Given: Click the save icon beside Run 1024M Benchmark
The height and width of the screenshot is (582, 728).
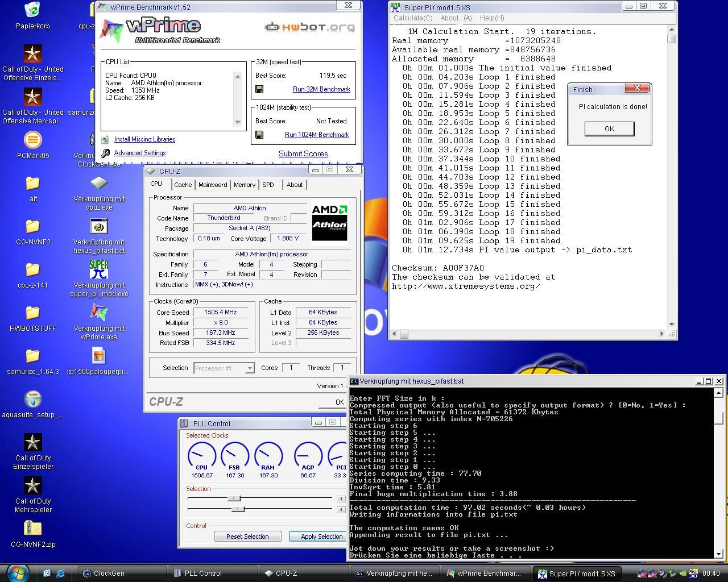Looking at the screenshot, I should (259, 135).
